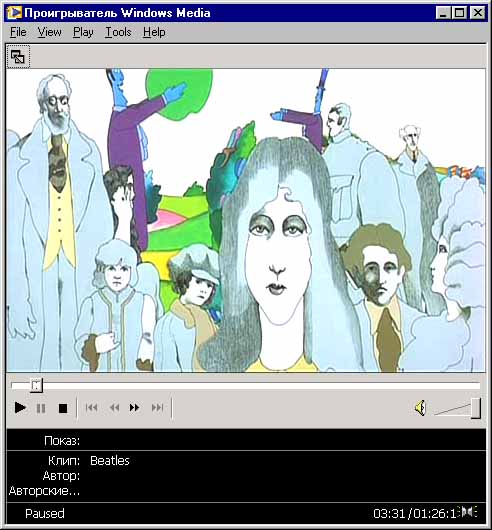Screen dimensions: 492x530
Task: Click the Pause button
Action: pyautogui.click(x=41, y=408)
